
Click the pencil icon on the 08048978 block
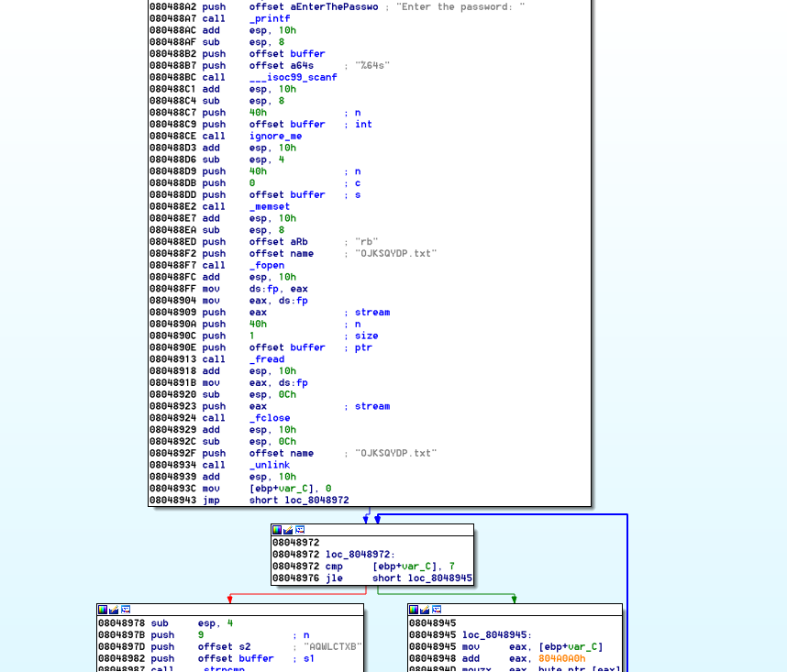click(114, 610)
